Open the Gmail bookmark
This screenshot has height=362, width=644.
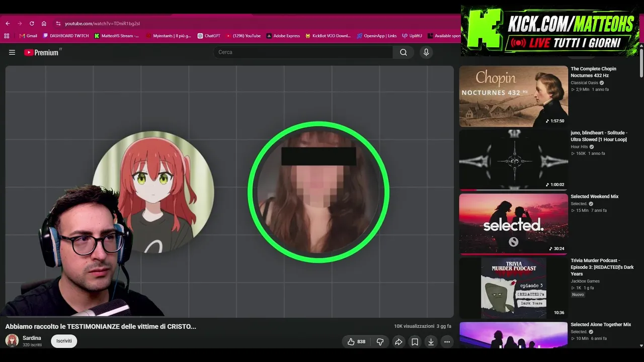[28, 36]
